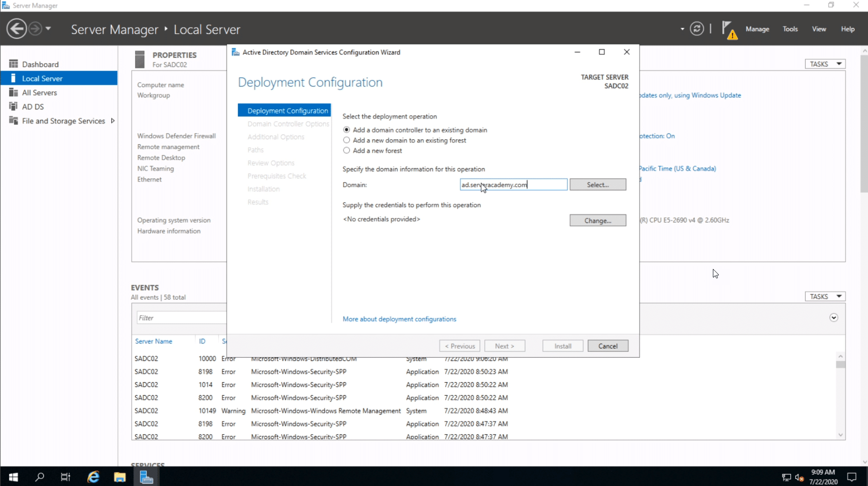The height and width of the screenshot is (486, 868).
Task: Click the events list vertical scrollbar
Action: [841, 395]
